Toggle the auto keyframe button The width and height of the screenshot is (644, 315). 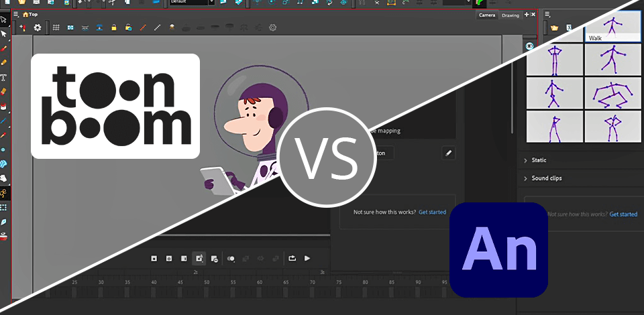coord(199,259)
